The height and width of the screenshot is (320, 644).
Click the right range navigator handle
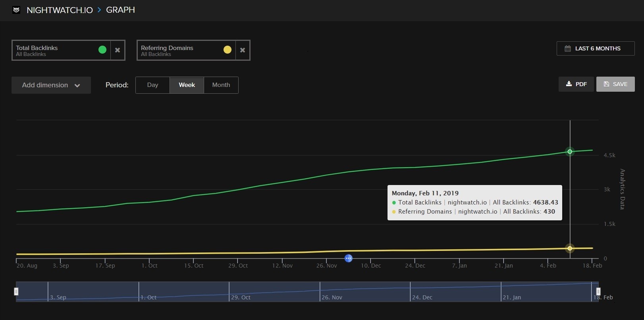(598, 292)
